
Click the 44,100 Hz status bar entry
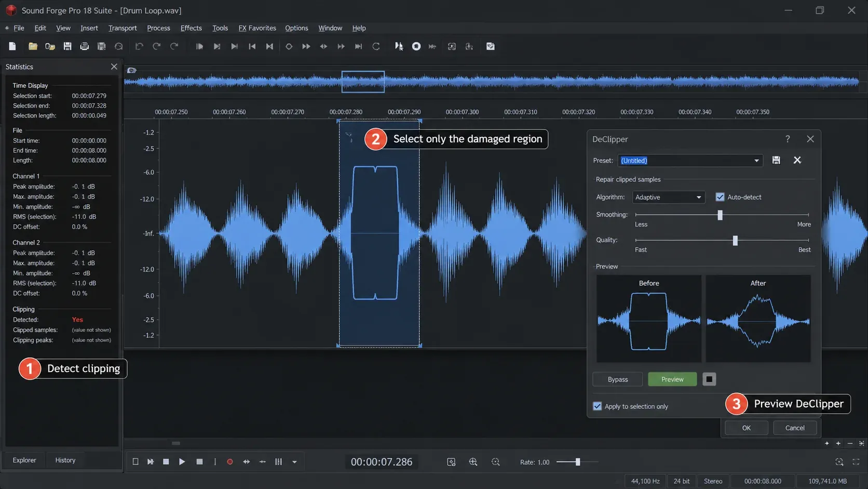tap(645, 481)
